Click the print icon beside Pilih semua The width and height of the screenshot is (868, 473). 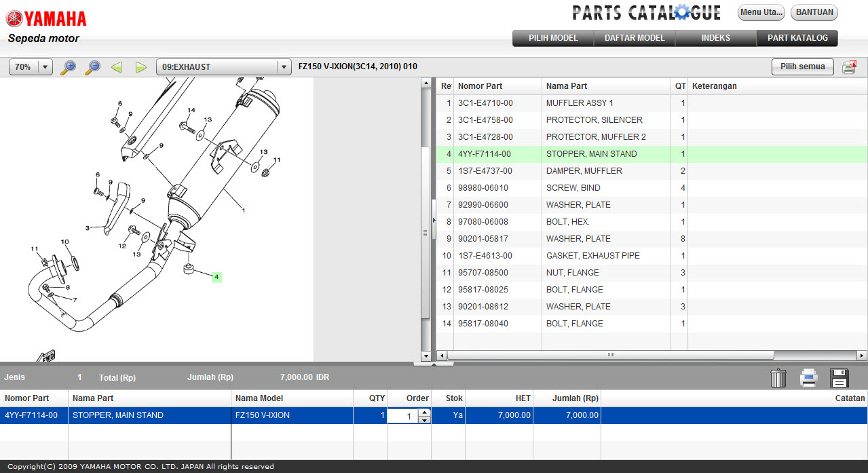pyautogui.click(x=849, y=67)
